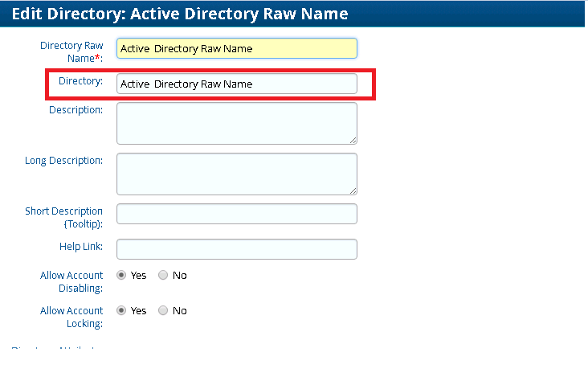This screenshot has width=588, height=385.
Task: Click the Help Link input field
Action: [237, 249]
